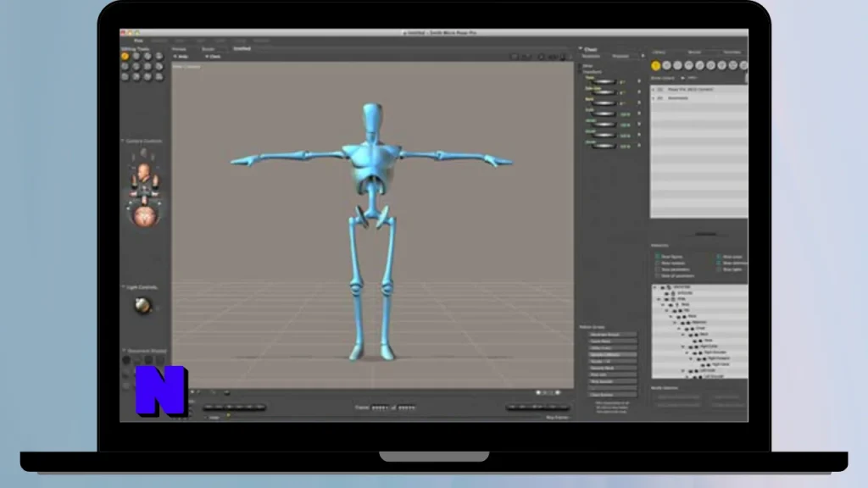
Task: Collapse the Right Collar hierarchy node
Action: [x=683, y=347]
